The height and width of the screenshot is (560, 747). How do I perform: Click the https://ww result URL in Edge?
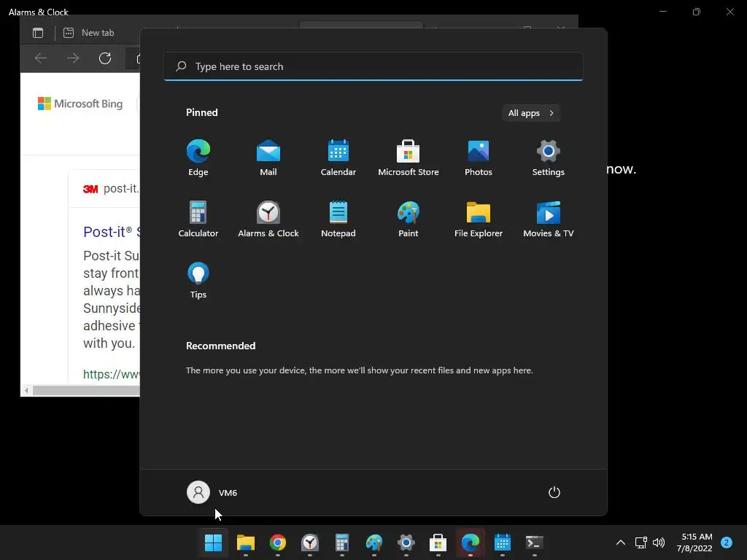click(112, 374)
